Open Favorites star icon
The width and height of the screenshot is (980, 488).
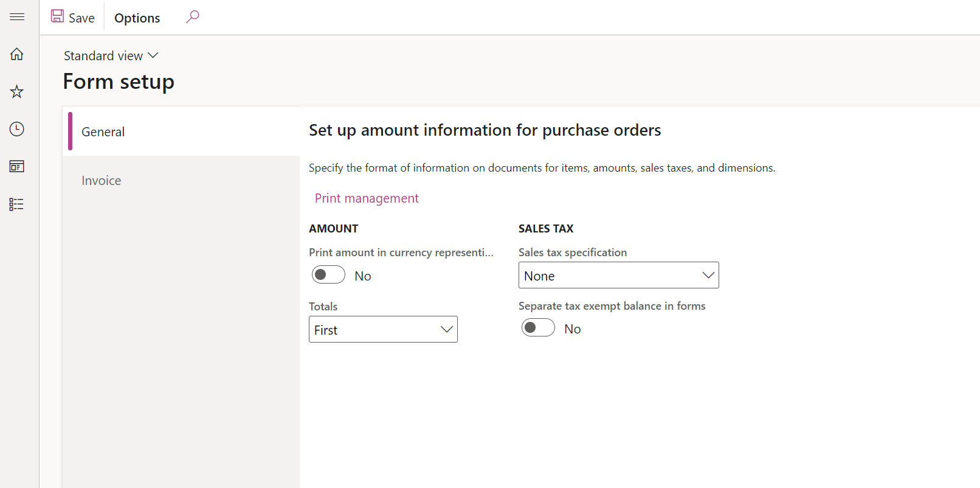coord(17,92)
